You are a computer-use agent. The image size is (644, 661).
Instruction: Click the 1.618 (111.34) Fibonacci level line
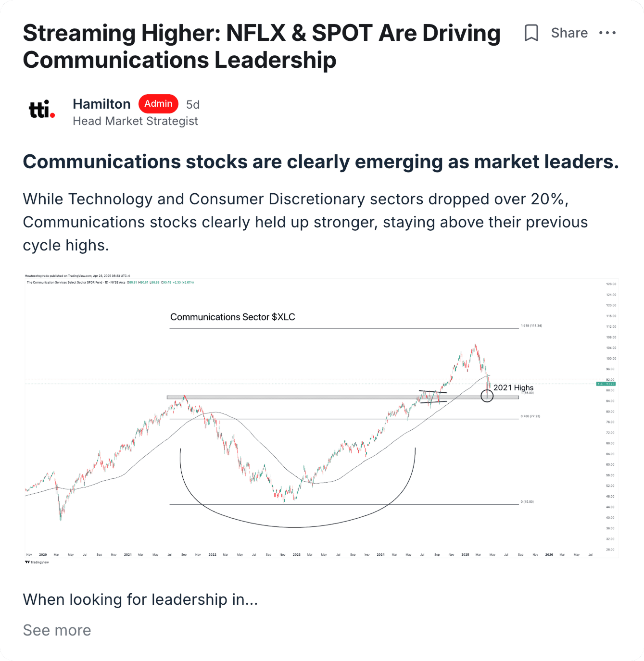pos(530,325)
